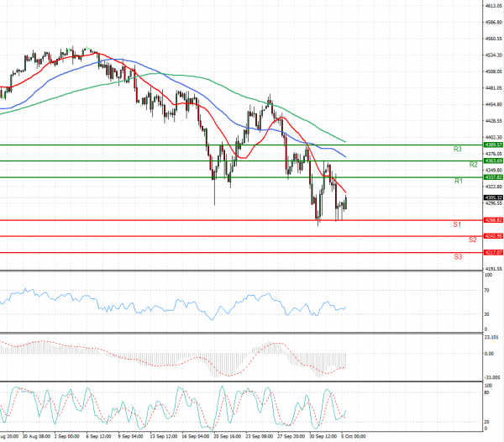The image size is (504, 442).
Task: Click the RSI panel 70 level
Action: [x=486, y=290]
